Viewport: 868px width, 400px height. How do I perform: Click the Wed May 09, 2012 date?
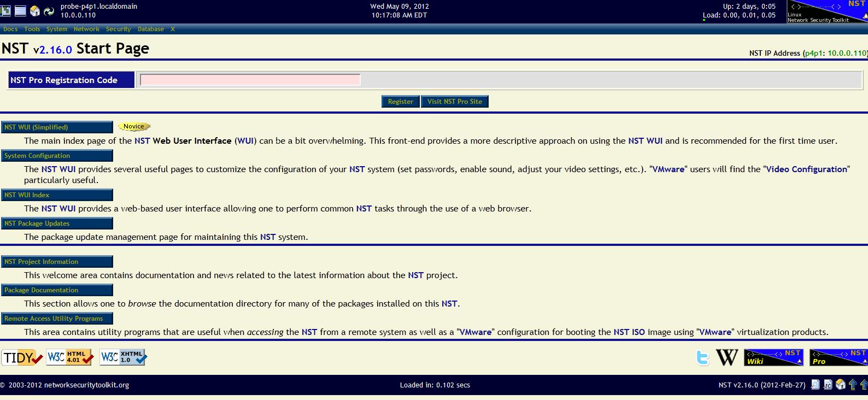(400, 7)
